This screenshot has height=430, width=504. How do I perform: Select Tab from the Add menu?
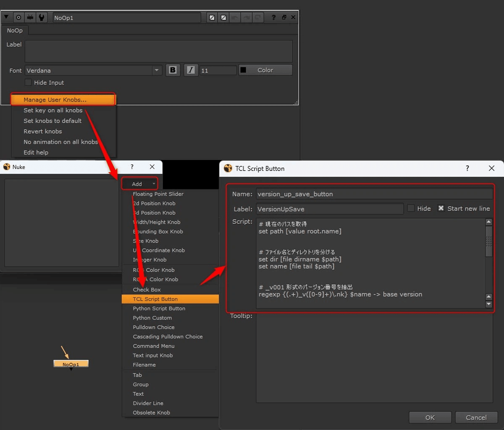(x=170, y=375)
